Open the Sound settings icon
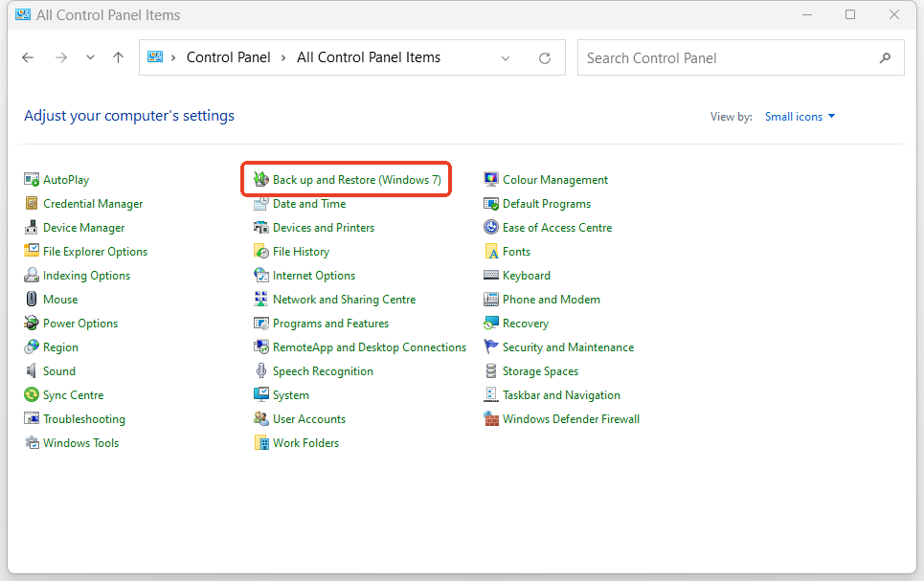Screen dimensions: 924x581 coord(57,370)
